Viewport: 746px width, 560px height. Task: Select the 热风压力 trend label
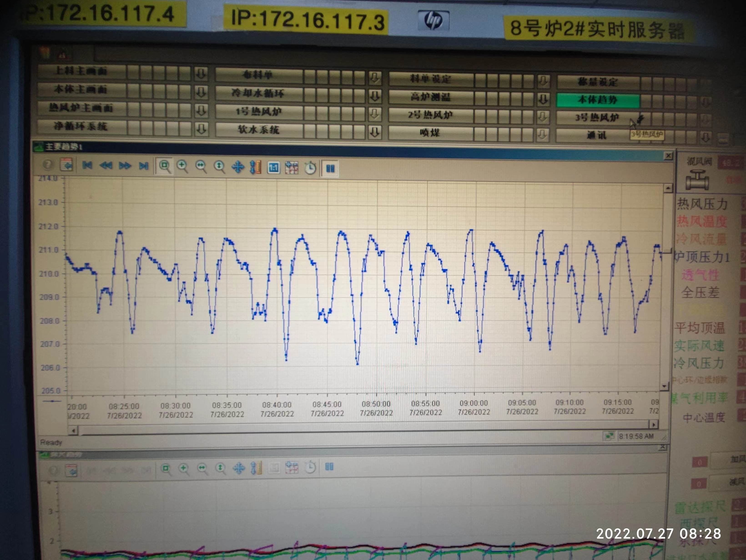(x=702, y=204)
